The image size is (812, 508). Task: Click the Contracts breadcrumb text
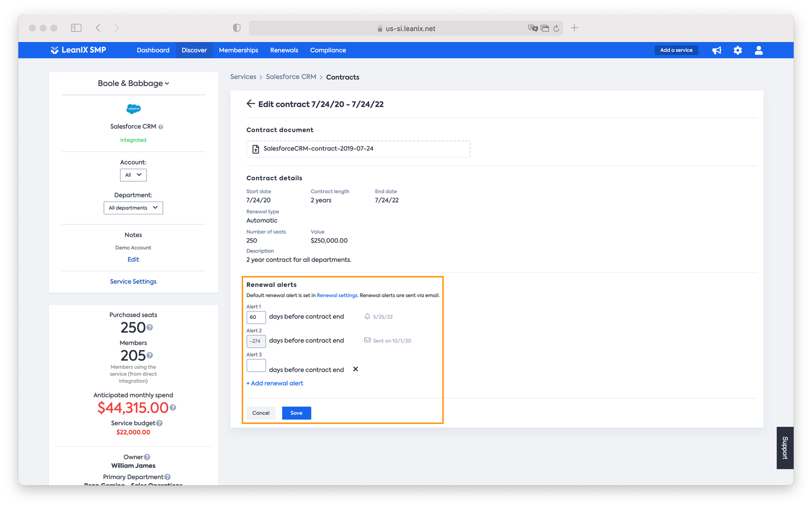pos(343,77)
